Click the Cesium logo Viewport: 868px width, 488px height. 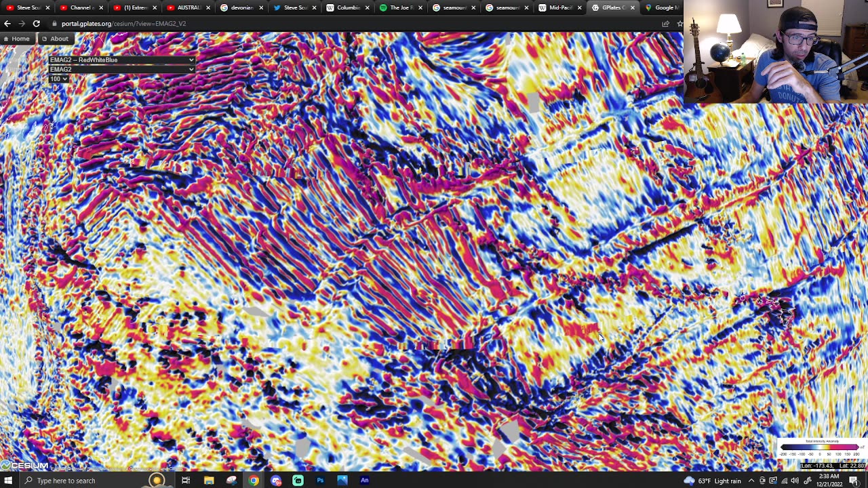click(x=25, y=466)
